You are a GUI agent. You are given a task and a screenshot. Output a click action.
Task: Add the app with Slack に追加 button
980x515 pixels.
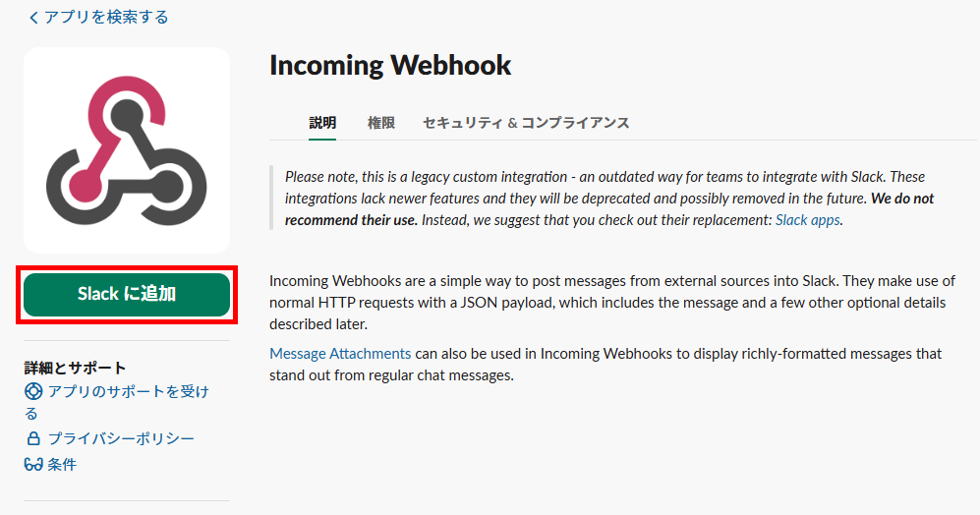tap(127, 294)
